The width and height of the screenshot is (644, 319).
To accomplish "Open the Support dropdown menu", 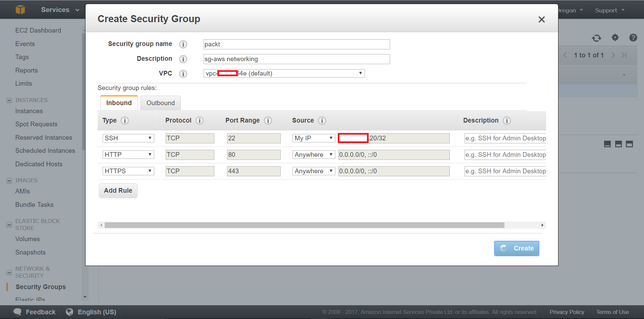I will [609, 10].
